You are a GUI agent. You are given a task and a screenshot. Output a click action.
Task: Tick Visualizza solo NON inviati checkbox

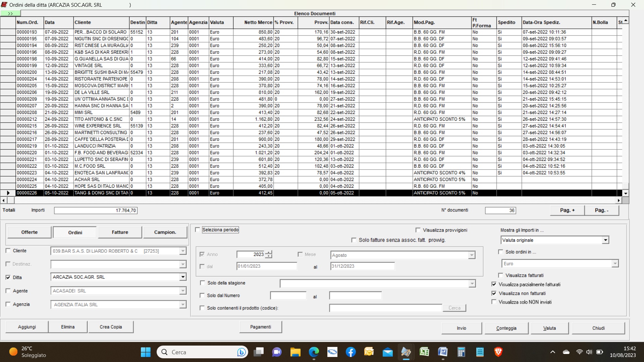coord(494,302)
